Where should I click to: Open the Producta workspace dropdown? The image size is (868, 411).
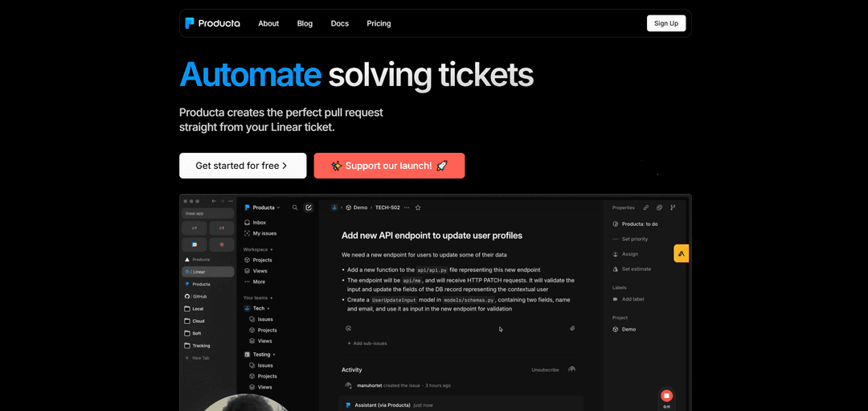click(x=262, y=208)
